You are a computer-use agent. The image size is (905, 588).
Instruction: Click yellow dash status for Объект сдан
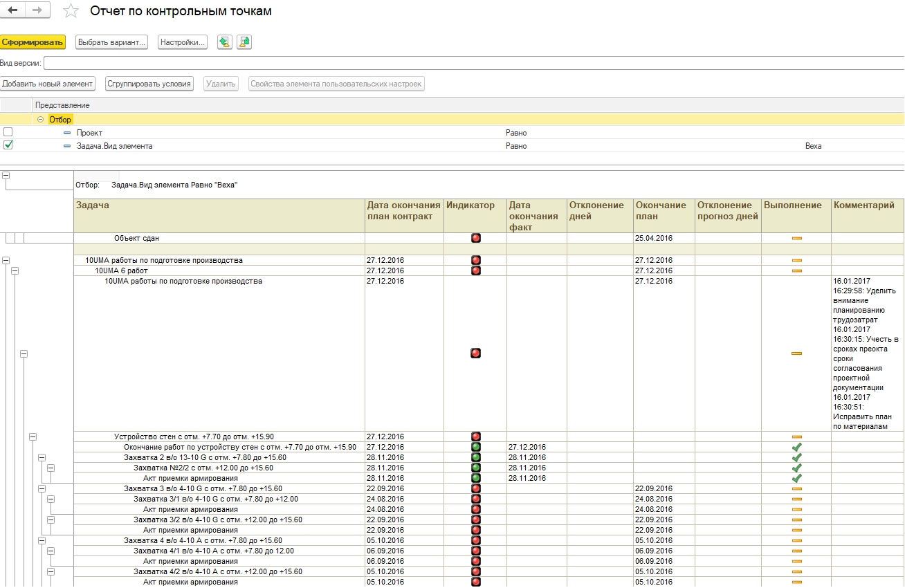[x=796, y=238]
